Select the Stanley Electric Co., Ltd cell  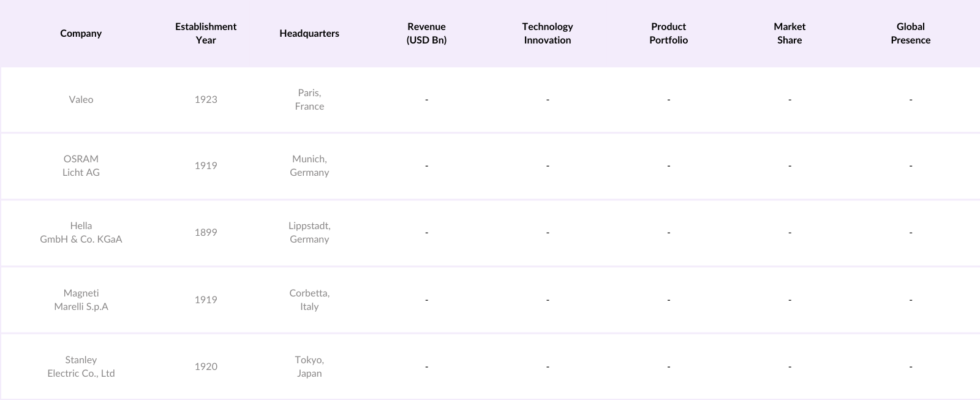coord(81,366)
